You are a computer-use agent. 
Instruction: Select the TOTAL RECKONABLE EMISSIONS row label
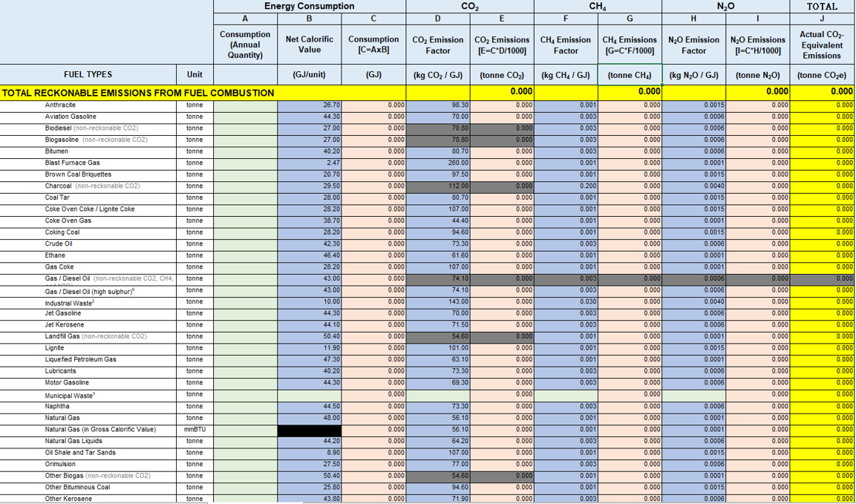click(x=137, y=93)
